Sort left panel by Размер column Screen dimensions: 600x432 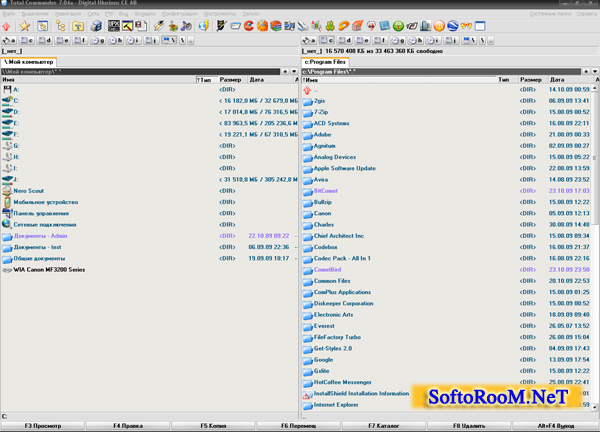pos(232,80)
